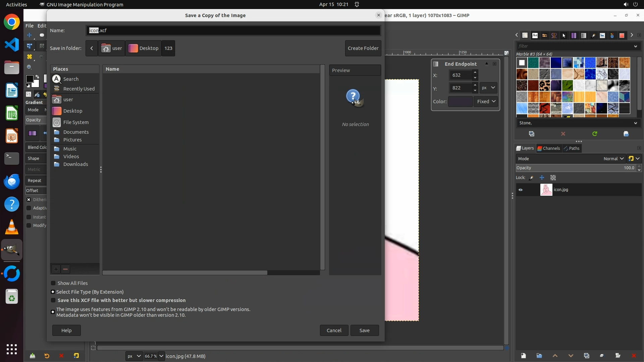Viewport: 644px width, 362px height.
Task: Click the Save button in the dialog
Action: pos(364,330)
